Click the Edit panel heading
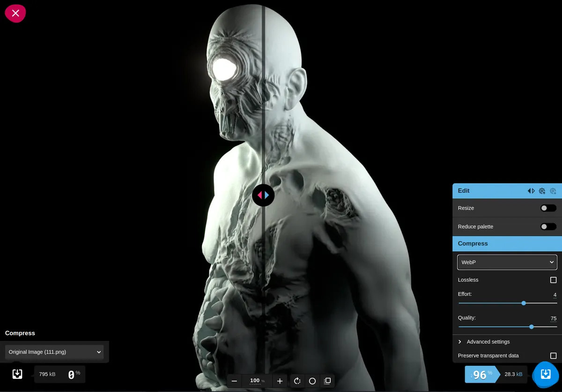This screenshot has width=562, height=392. (x=464, y=191)
